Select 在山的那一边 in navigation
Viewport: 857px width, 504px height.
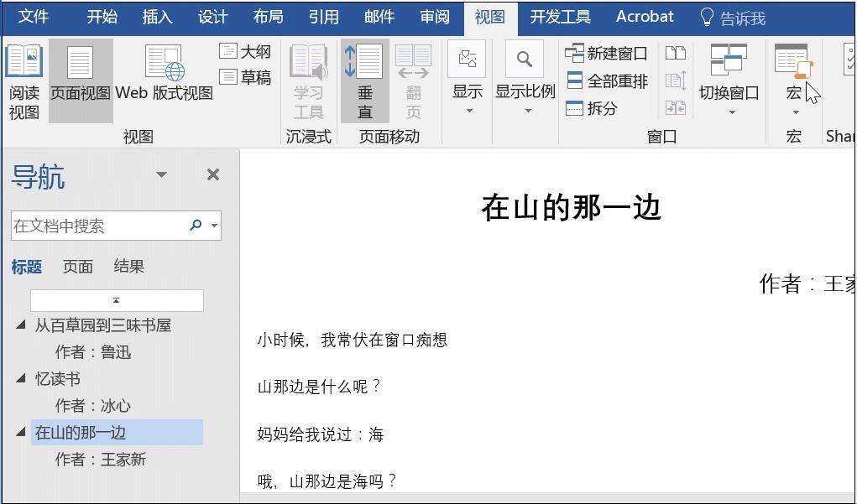[117, 433]
